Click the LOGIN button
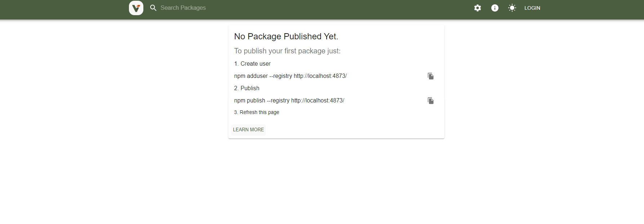 tap(532, 8)
